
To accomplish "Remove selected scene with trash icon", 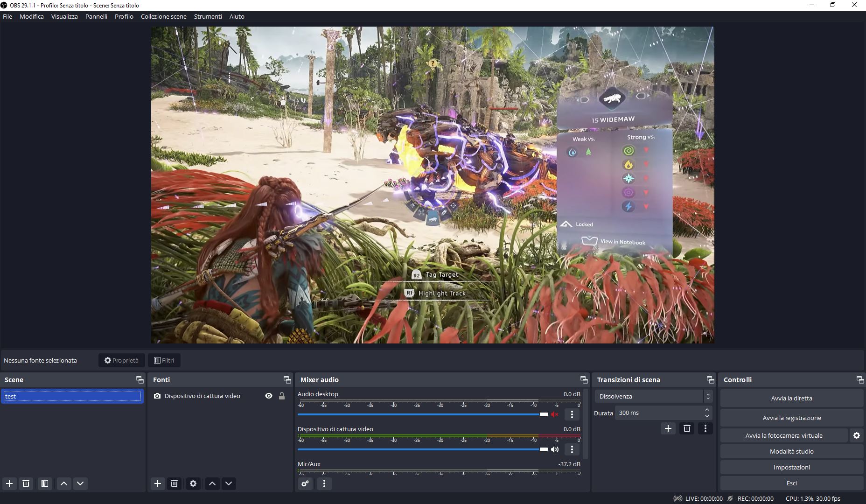I will click(26, 483).
